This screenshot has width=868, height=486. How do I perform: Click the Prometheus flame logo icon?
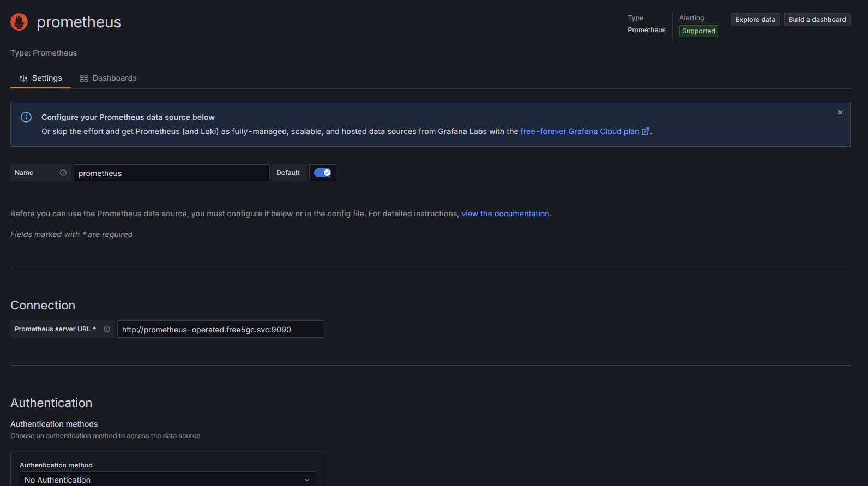pos(19,22)
